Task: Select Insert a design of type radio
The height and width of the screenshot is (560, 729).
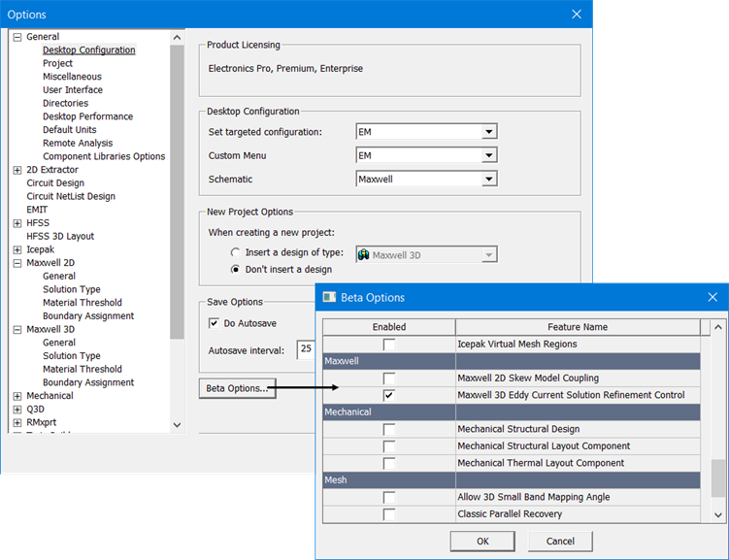Action: 236,252
